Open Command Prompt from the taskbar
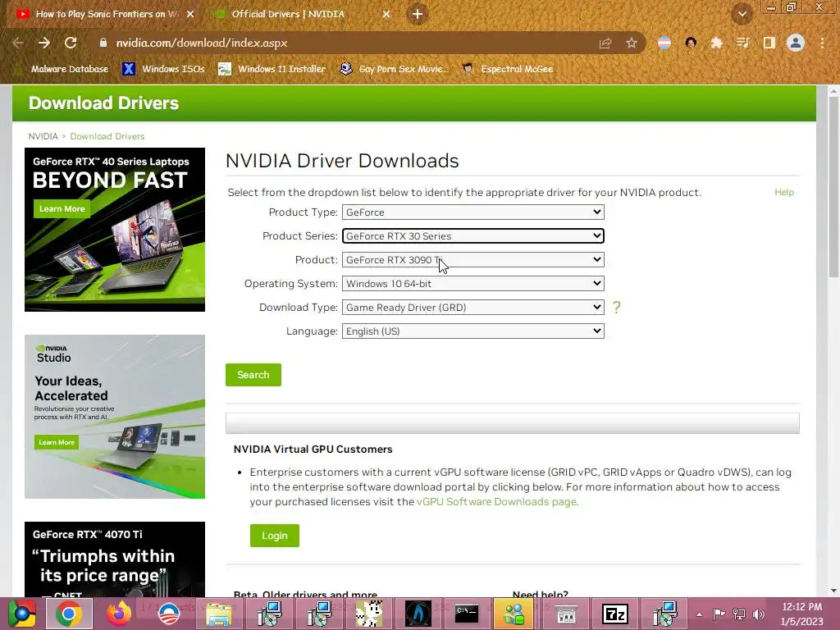Image resolution: width=840 pixels, height=630 pixels. [467, 614]
